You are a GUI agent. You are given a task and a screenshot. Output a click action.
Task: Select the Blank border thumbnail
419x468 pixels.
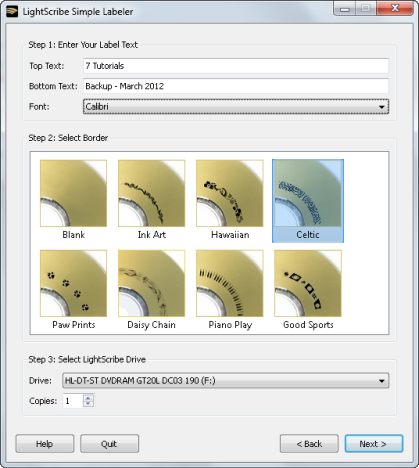tap(73, 193)
